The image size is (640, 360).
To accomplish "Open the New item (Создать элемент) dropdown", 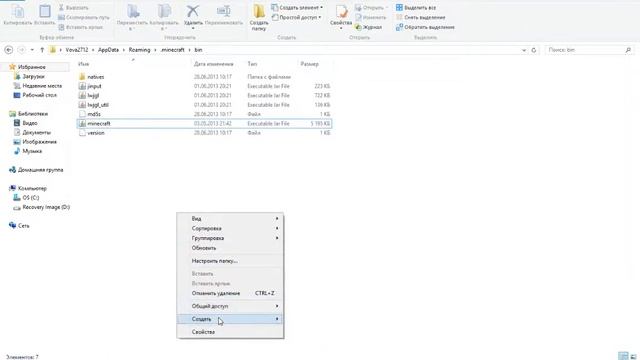I will [297, 8].
